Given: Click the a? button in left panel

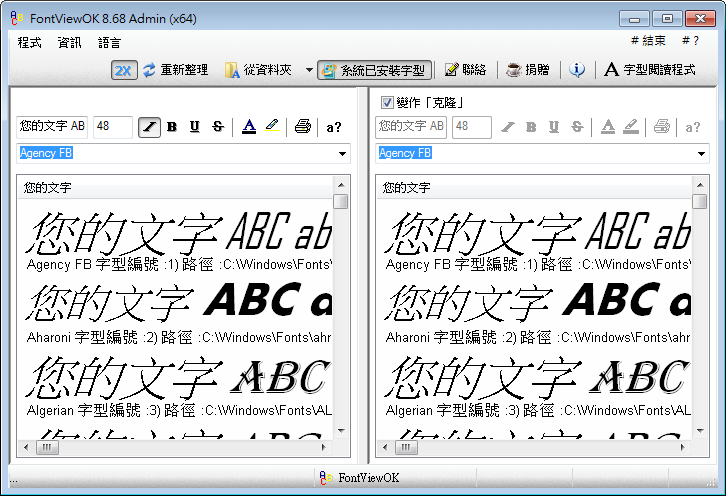Looking at the screenshot, I should pos(334,127).
